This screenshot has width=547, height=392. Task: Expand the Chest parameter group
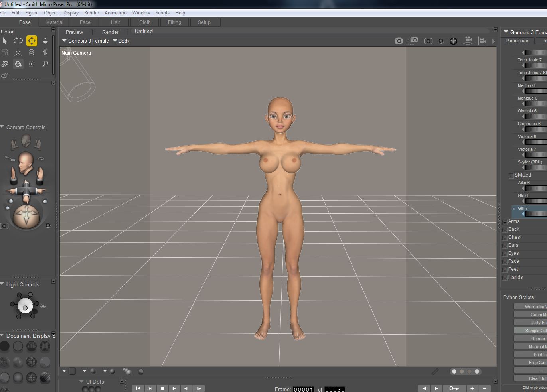pyautogui.click(x=505, y=238)
